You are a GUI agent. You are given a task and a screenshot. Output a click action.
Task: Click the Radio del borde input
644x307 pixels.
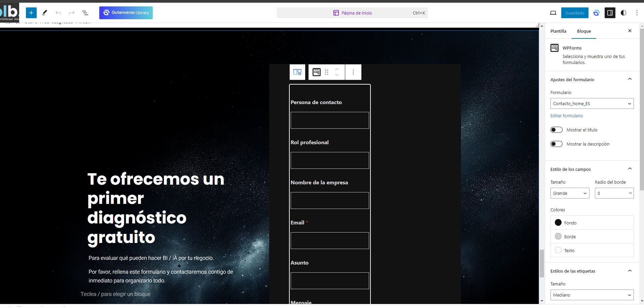611,193
